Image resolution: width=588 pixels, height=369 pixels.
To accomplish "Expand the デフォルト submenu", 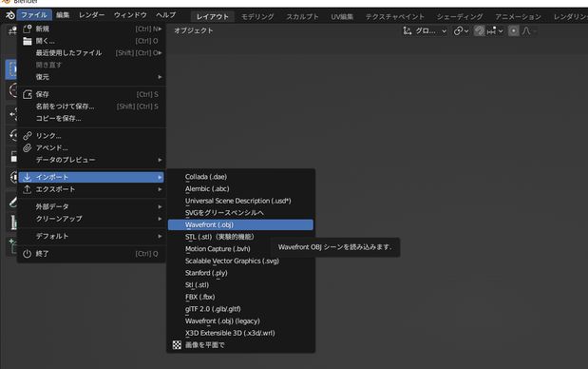I will 91,236.
